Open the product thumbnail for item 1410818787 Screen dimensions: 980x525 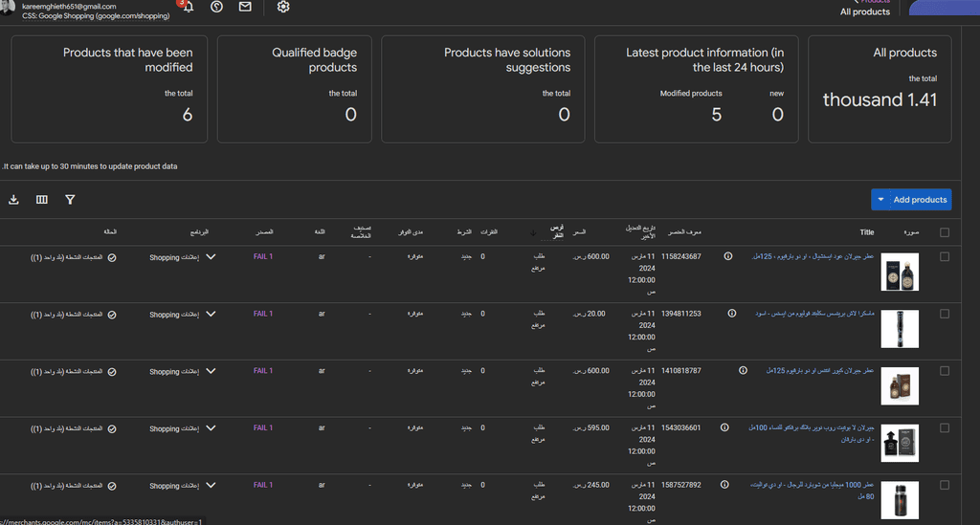pos(900,385)
